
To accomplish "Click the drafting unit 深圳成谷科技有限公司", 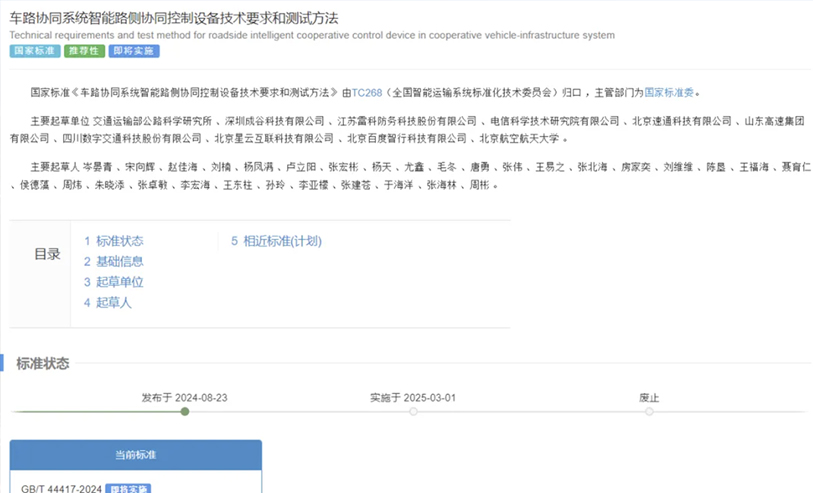I will click(274, 121).
